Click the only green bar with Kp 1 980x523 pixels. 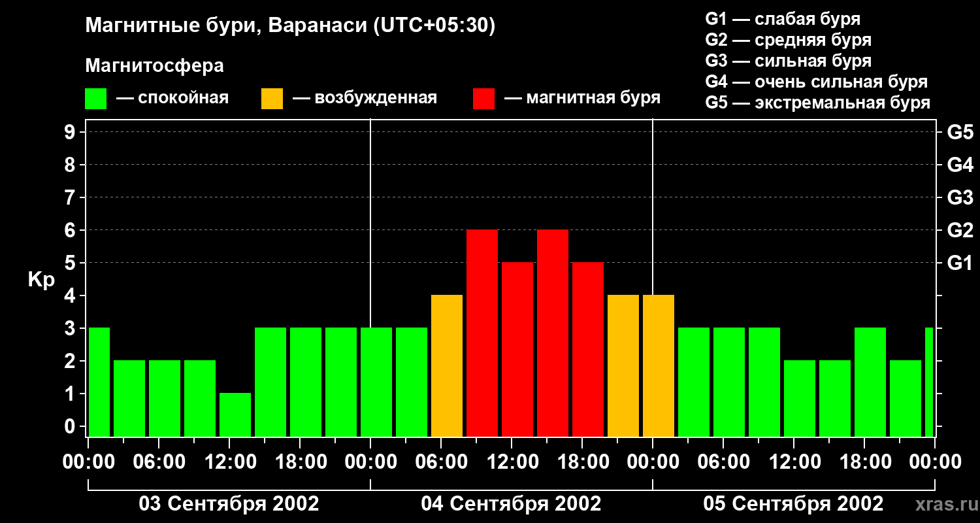coord(235,414)
